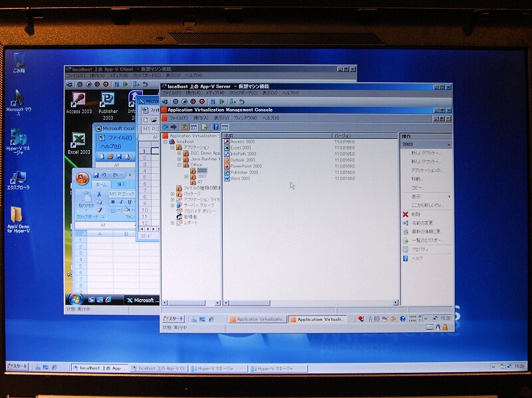The height and width of the screenshot is (398, 532).
Task: Collapse the Office tree node
Action: [x=179, y=165]
